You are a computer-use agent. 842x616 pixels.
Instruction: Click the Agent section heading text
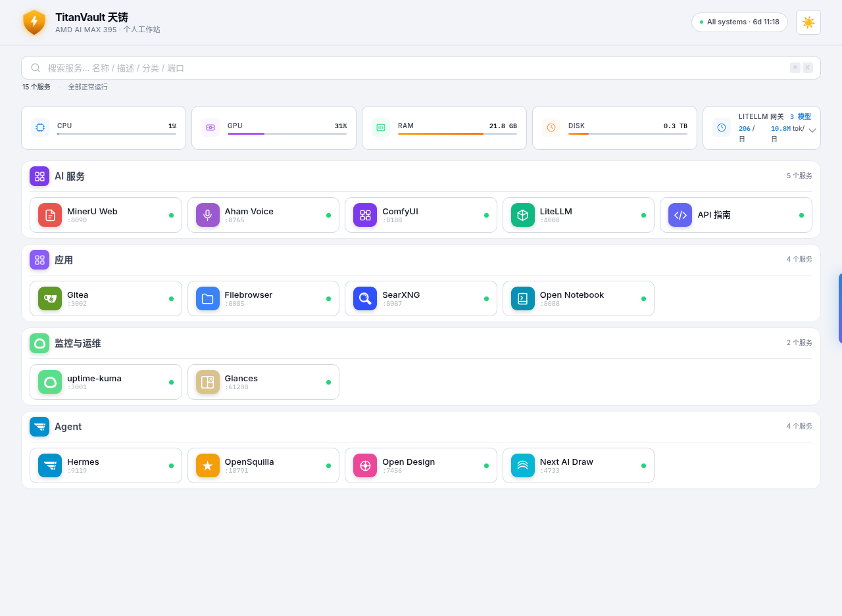[68, 427]
